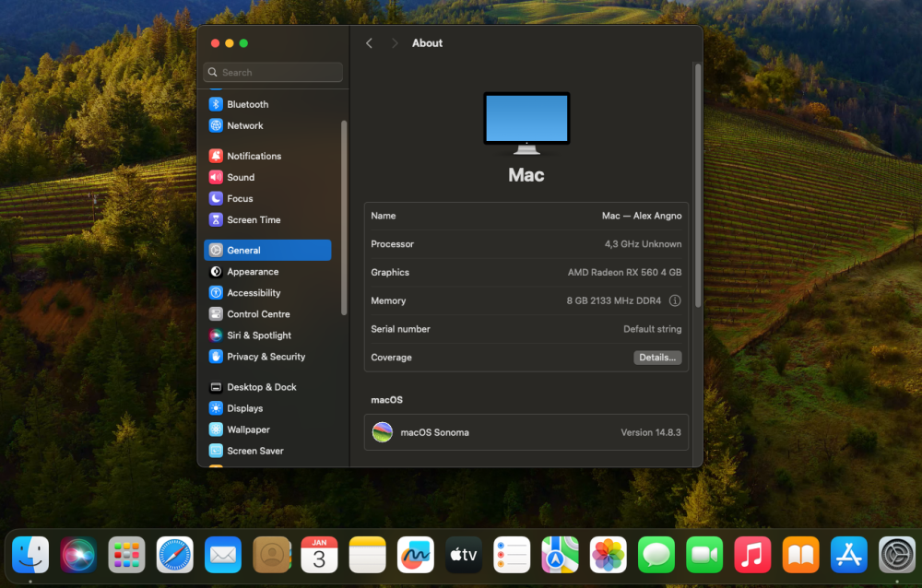Open Sound settings
The width and height of the screenshot is (922, 588).
pos(267,177)
